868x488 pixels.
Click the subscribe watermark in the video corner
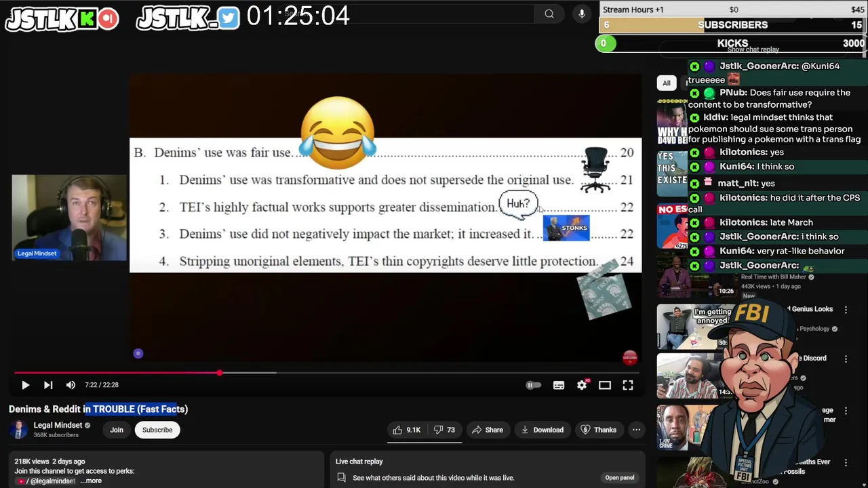click(x=630, y=357)
